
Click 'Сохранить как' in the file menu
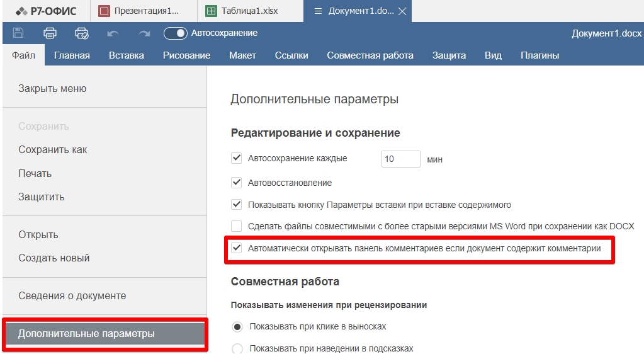tap(53, 150)
